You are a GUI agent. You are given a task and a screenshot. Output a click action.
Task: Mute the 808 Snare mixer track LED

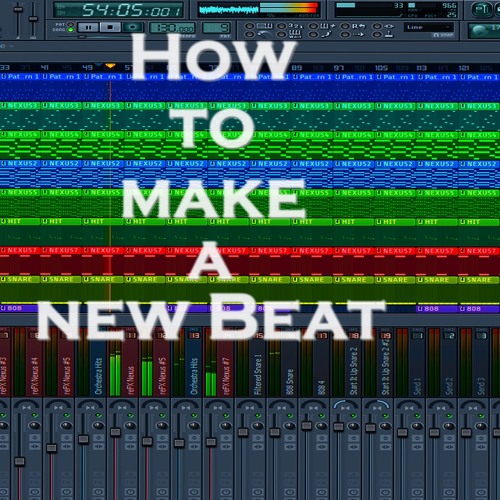point(289,415)
